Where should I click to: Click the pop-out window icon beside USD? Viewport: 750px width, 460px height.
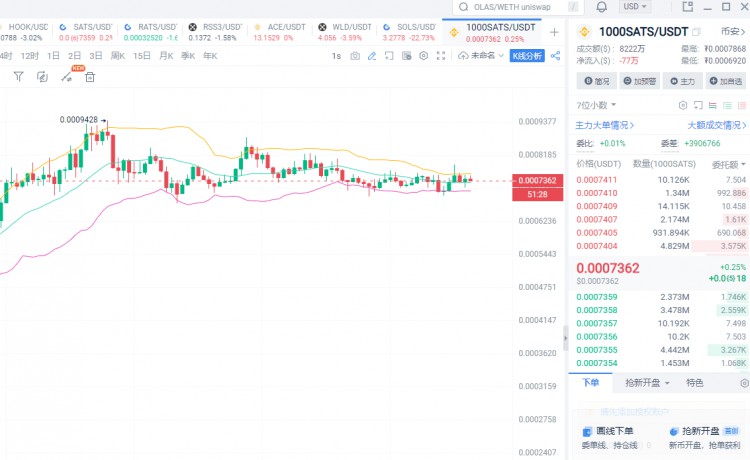687,7
